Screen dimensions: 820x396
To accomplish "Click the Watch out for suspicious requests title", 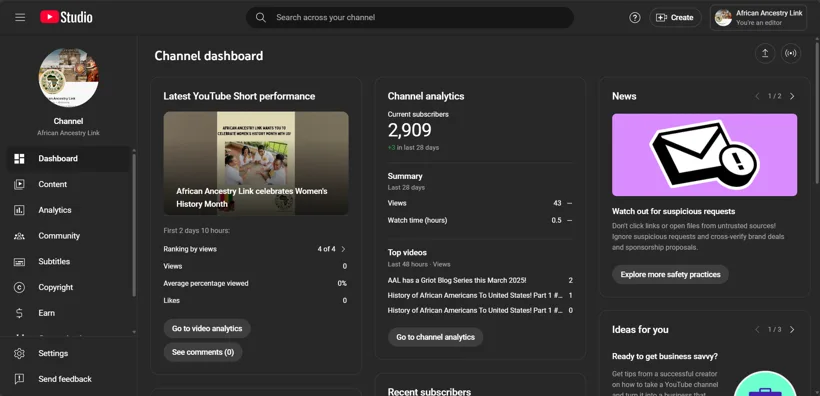I will (x=674, y=211).
